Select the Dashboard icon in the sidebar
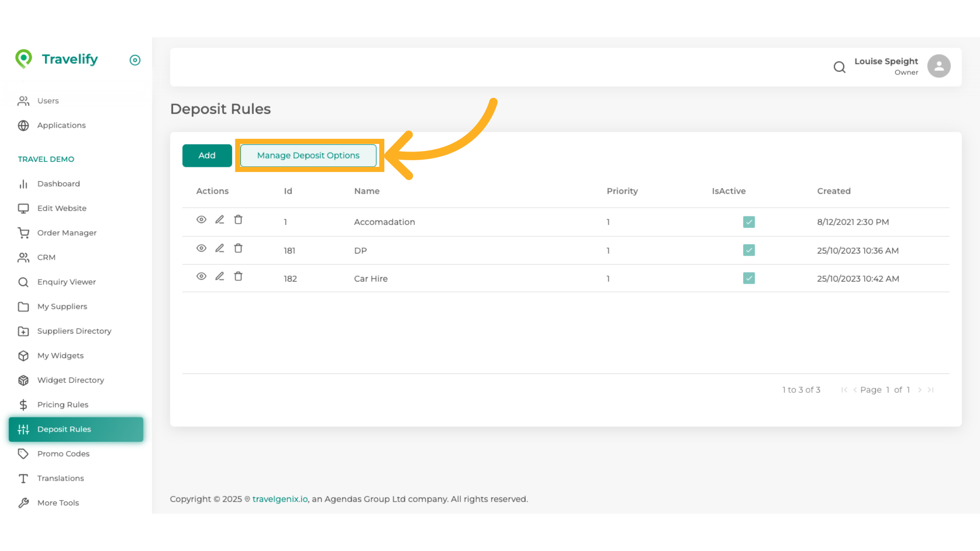This screenshot has width=980, height=551. [x=23, y=184]
